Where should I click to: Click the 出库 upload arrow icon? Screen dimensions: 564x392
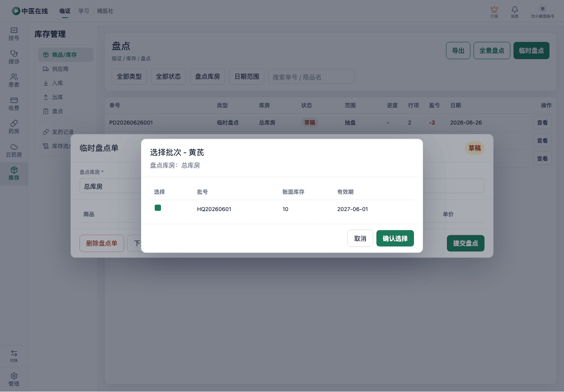pos(46,97)
